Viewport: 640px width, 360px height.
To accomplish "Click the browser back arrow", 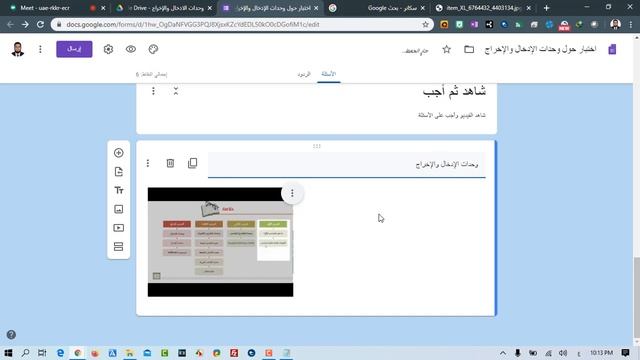I will pyautogui.click(x=10, y=24).
